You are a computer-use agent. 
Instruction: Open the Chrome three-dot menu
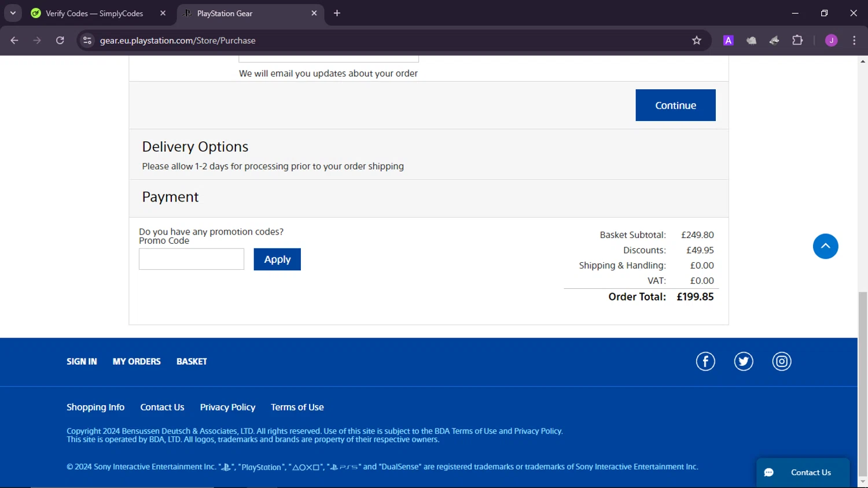pos(854,41)
